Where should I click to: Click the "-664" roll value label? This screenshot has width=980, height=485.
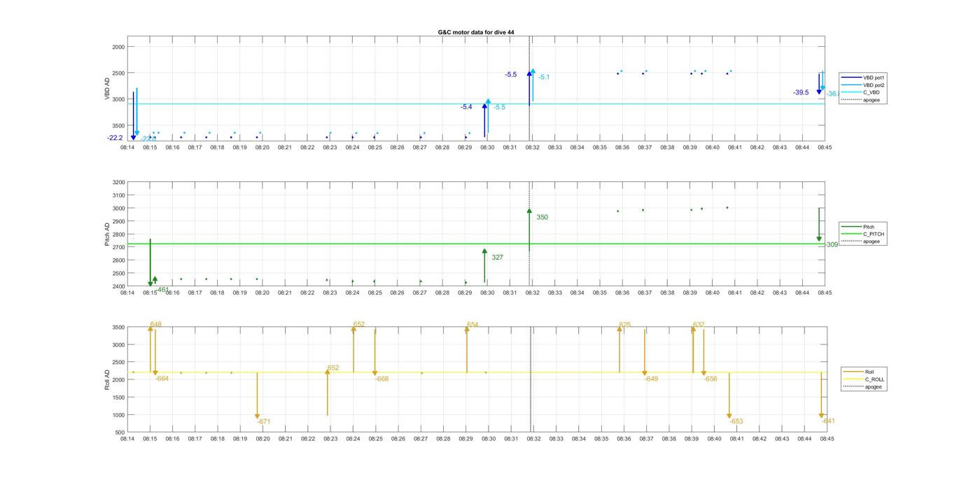[162, 379]
